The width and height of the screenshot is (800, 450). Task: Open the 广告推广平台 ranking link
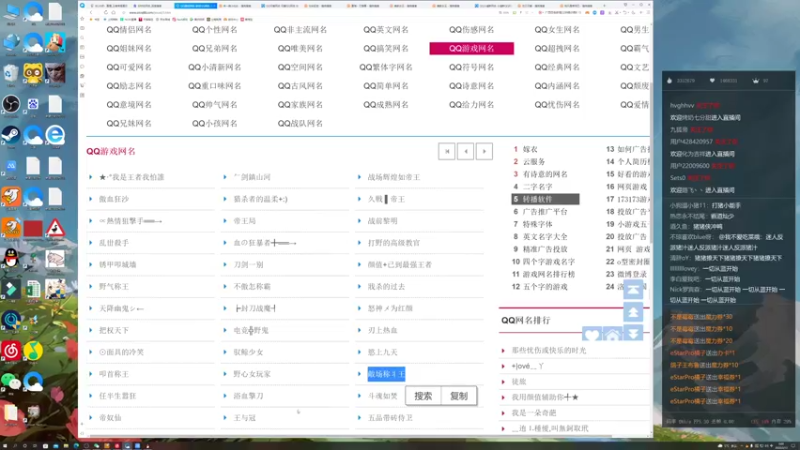pos(545,211)
